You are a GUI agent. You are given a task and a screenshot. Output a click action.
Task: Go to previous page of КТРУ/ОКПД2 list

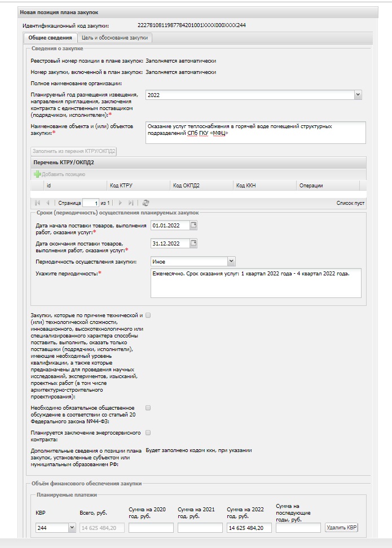[x=48, y=203]
